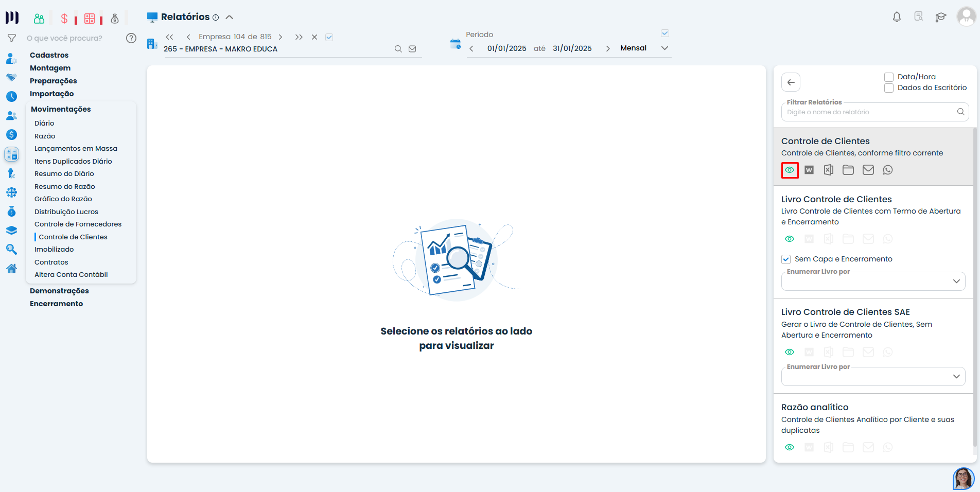Share Controle de Clientes via WhatsApp
Viewport: 980px width, 492px height.
[x=888, y=170]
